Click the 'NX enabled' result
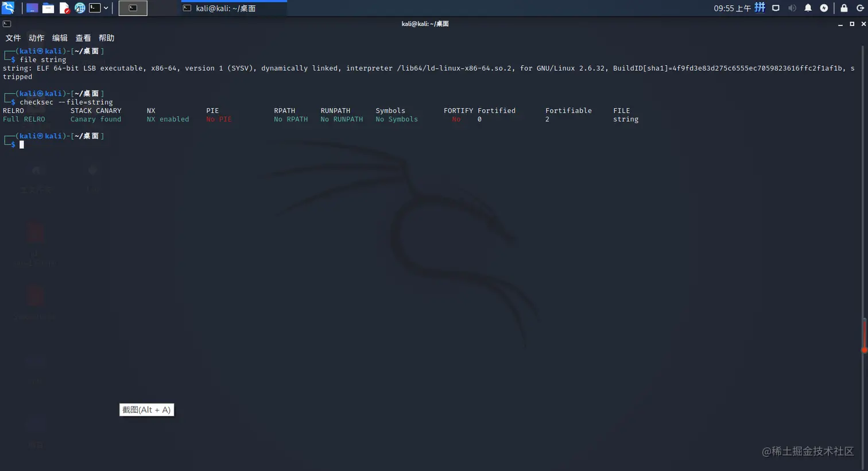 168,119
